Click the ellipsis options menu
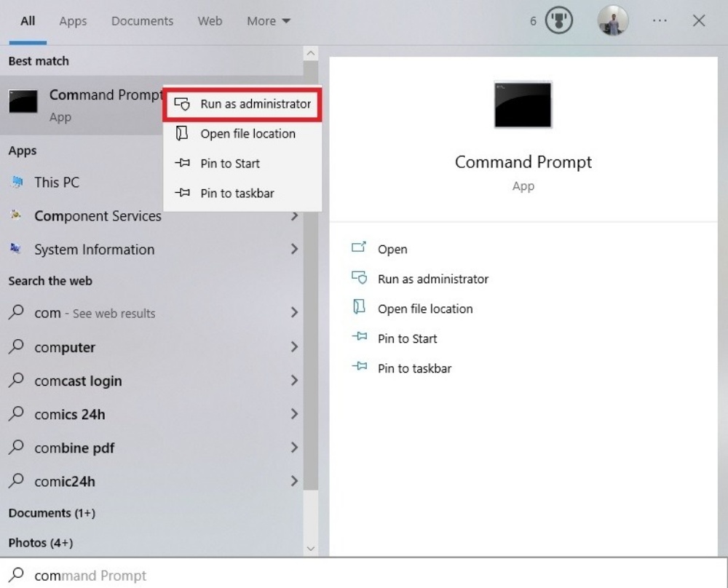Image resolution: width=728 pixels, height=588 pixels. 659,20
